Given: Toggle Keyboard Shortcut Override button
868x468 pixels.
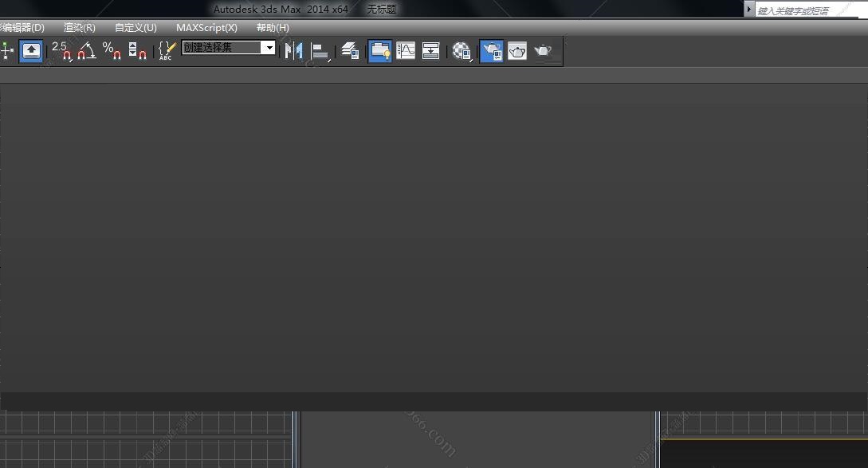Looking at the screenshot, I should (31, 51).
